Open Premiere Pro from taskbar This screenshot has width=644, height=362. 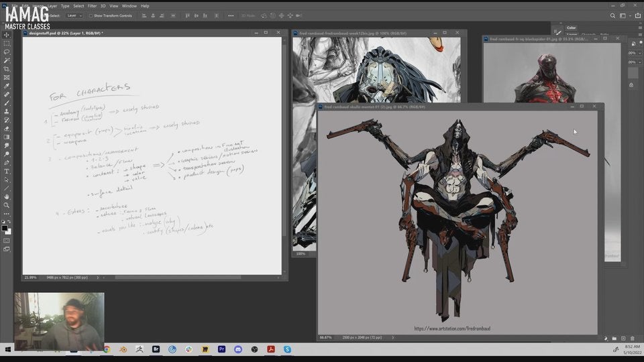point(221,349)
